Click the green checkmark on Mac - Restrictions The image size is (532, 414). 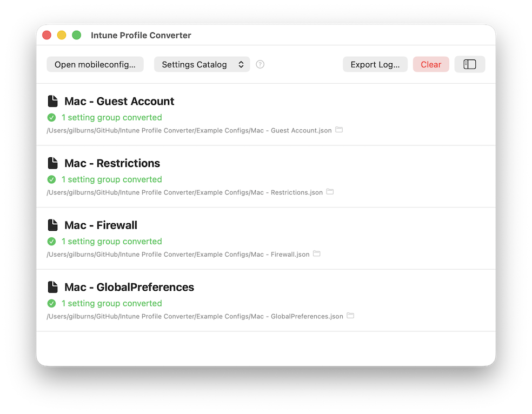(51, 179)
